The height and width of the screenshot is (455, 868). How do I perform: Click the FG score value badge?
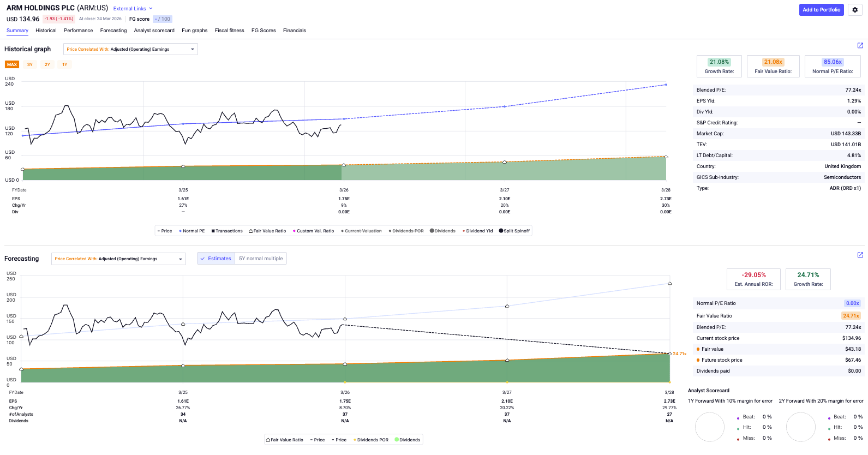[163, 19]
